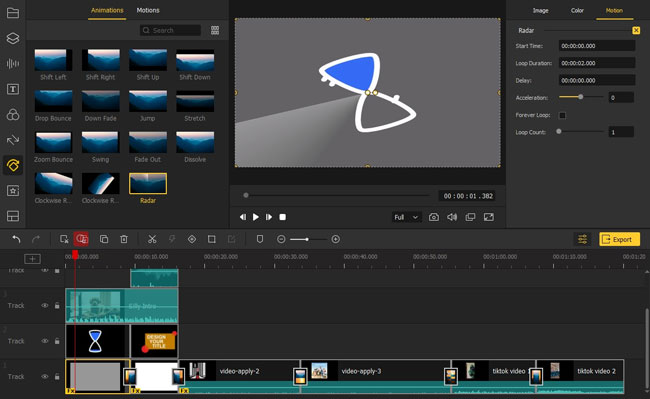This screenshot has width=650, height=399.
Task: Open the media folder sidebar icon
Action: [13, 13]
